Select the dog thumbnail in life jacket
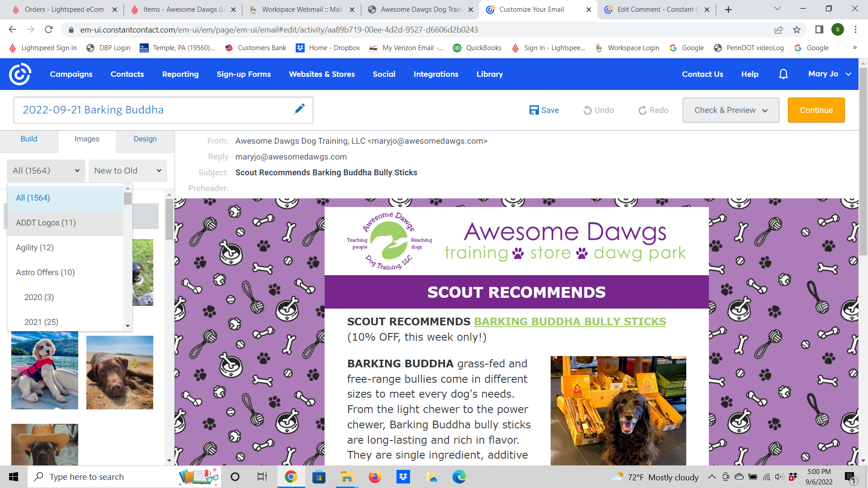The height and width of the screenshot is (488, 868). (x=45, y=371)
